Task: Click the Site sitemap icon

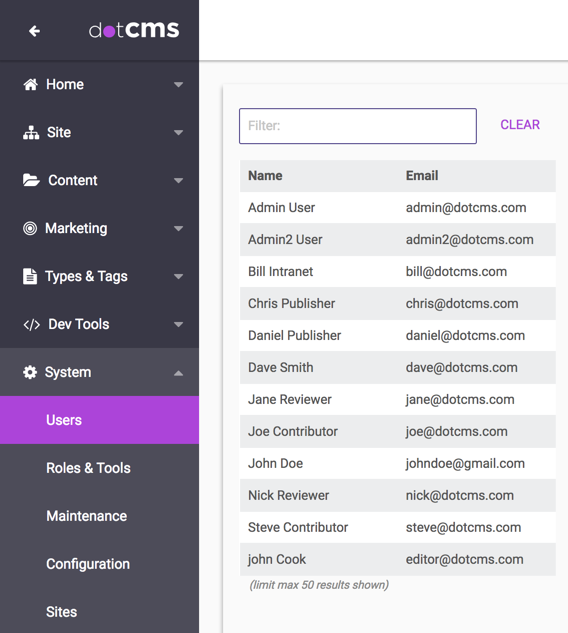Action: click(x=31, y=132)
